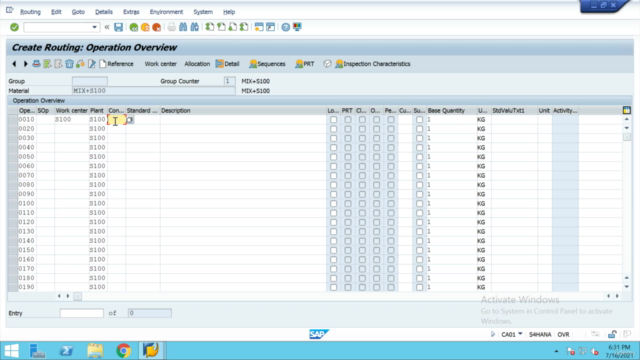This screenshot has width=640, height=360.
Task: Click the search help icon beside control key
Action: coord(130,120)
